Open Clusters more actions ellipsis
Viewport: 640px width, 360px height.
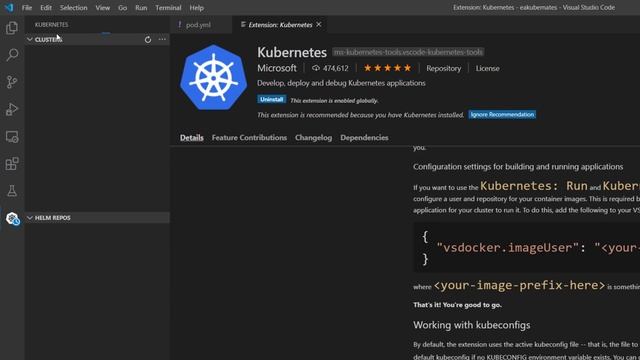pos(162,40)
